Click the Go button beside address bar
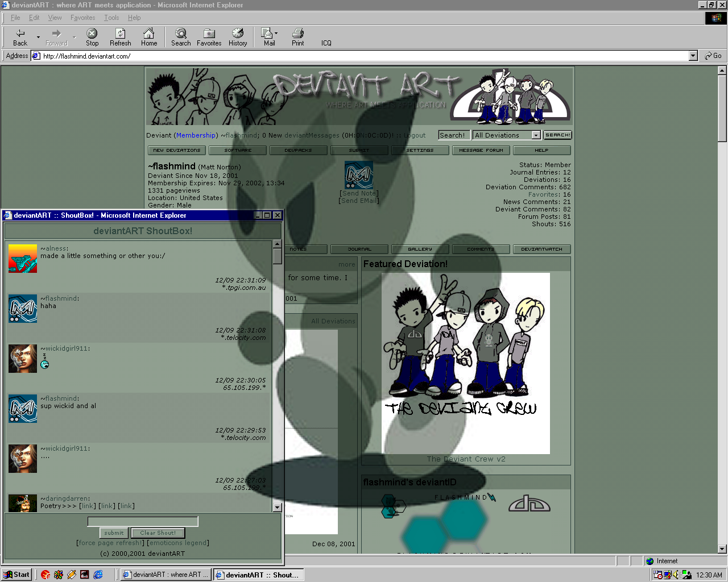 click(x=713, y=56)
